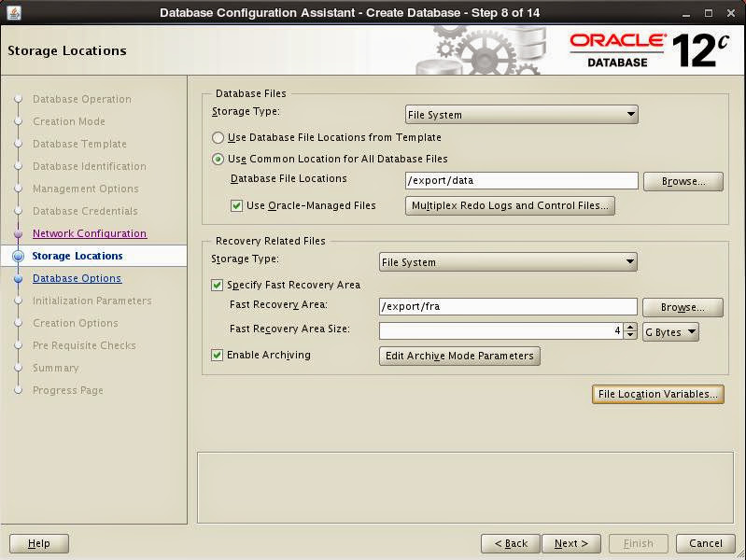Open Recovery Related Files Storage Type dropdown
The image size is (746, 560).
coord(508,262)
